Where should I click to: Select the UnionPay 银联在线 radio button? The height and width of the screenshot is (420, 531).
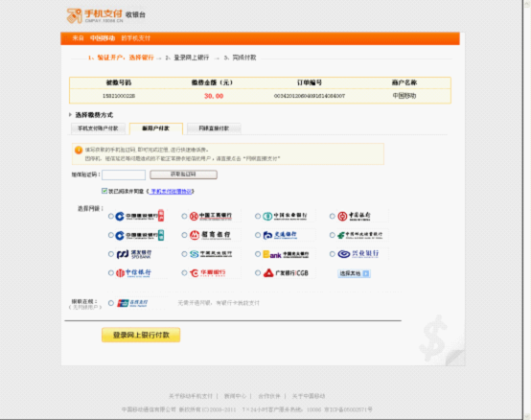[111, 303]
